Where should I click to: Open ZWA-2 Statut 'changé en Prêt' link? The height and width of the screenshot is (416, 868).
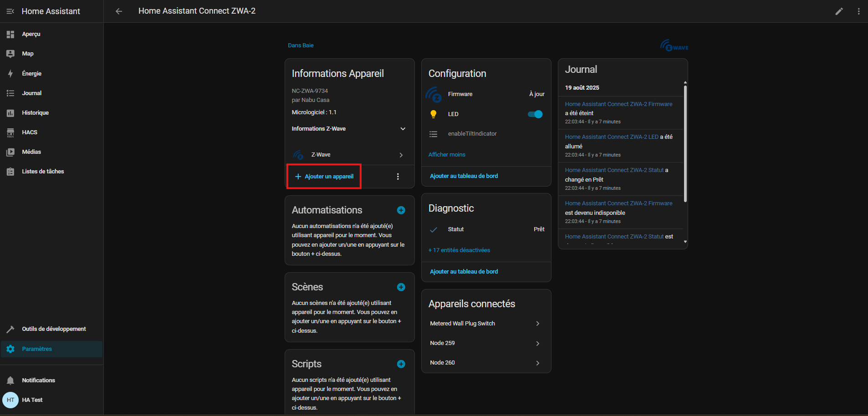point(614,170)
